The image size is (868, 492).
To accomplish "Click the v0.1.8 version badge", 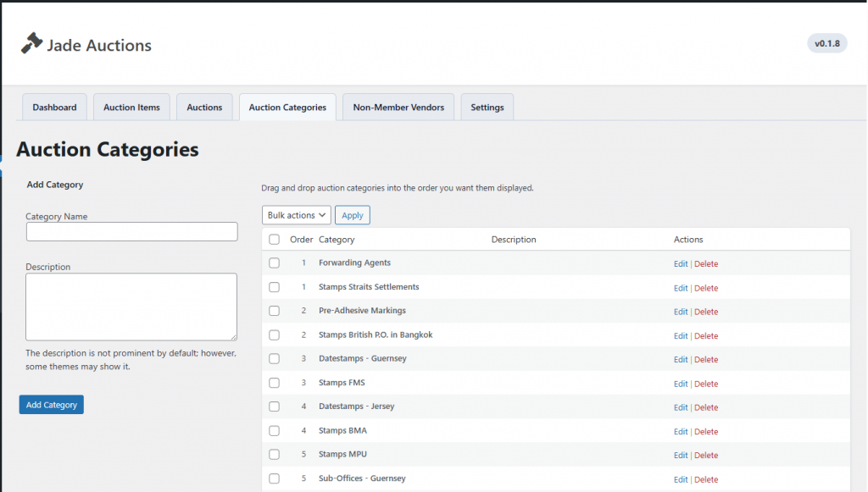I will coord(826,43).
